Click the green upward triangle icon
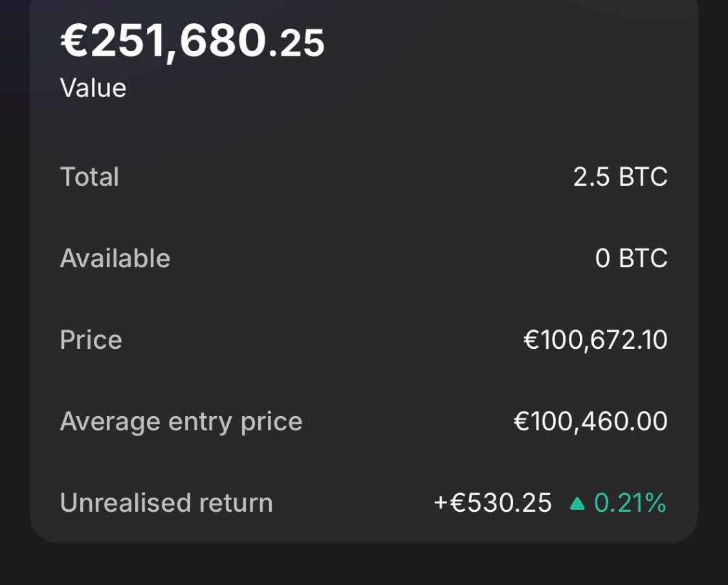Image resolution: width=728 pixels, height=585 pixels. [x=577, y=503]
